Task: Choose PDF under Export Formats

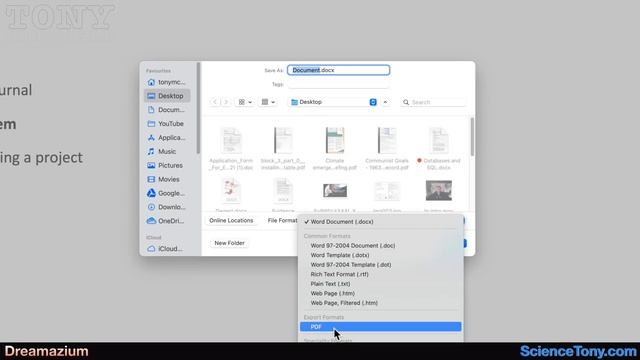Action: click(x=380, y=327)
